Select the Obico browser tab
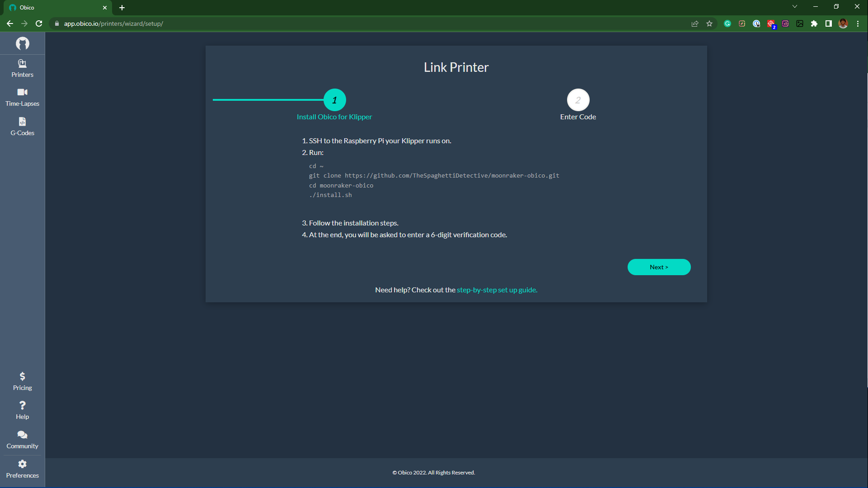868x488 pixels. click(x=58, y=8)
